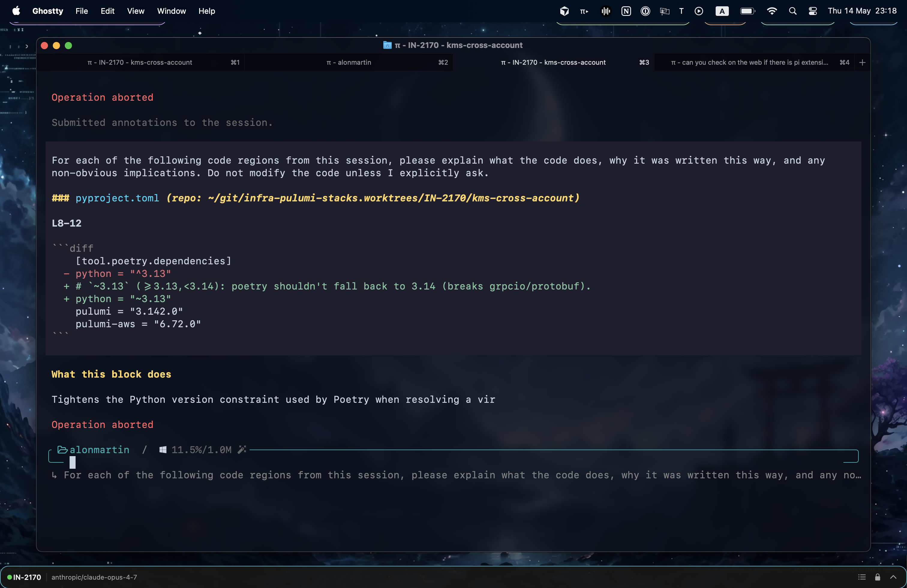
Task: Open the input source A menu
Action: [x=722, y=11]
